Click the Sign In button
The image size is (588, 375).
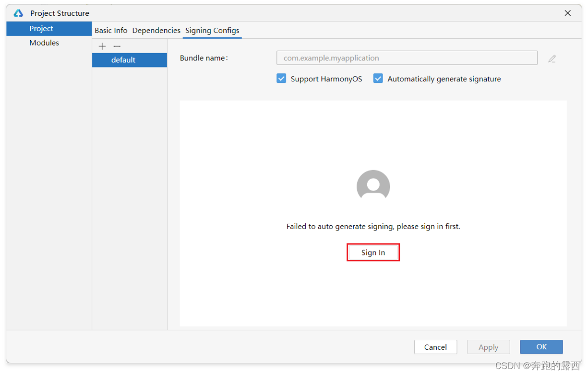(373, 252)
